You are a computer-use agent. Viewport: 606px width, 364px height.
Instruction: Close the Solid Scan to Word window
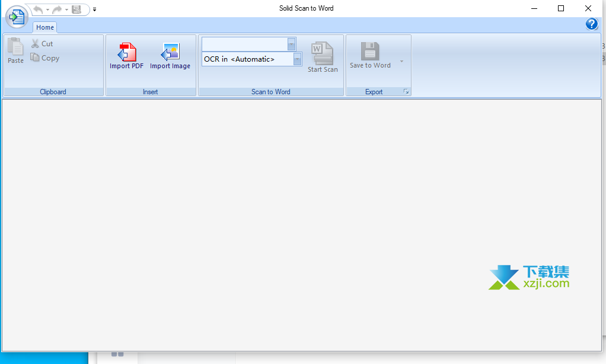pyautogui.click(x=588, y=8)
